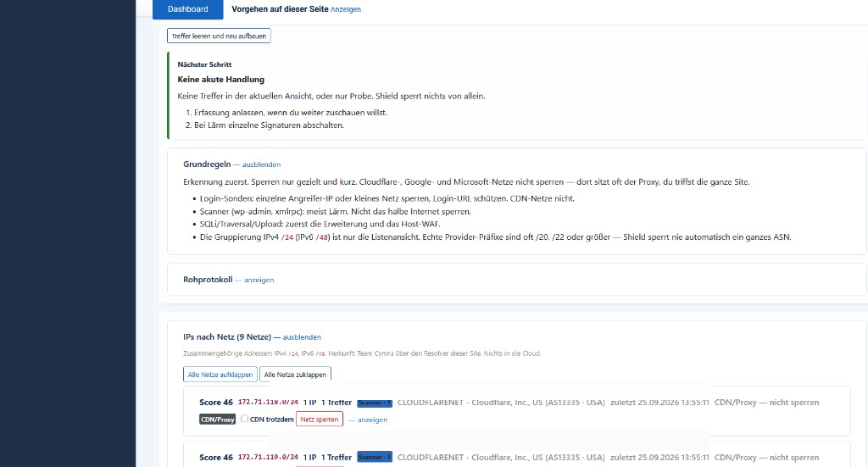This screenshot has width=868, height=467.
Task: Click the Anzeigen link beside Vorgehen auf dieser Seite
Action: 346,9
